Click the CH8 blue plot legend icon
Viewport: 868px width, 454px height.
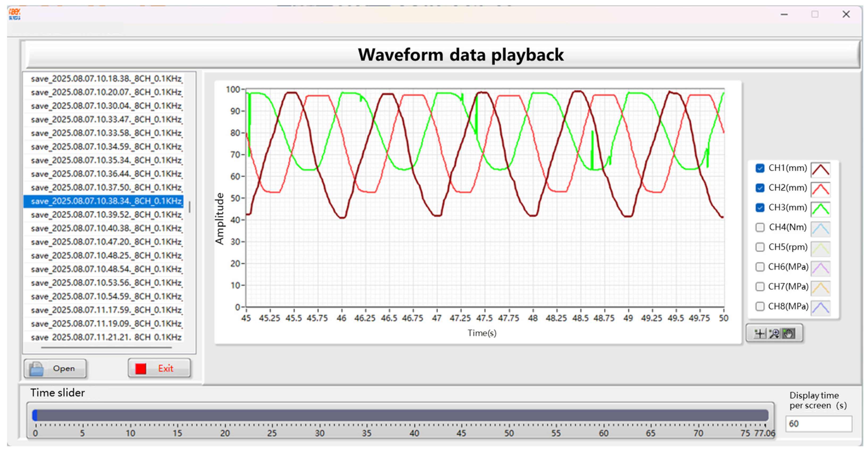tap(820, 308)
